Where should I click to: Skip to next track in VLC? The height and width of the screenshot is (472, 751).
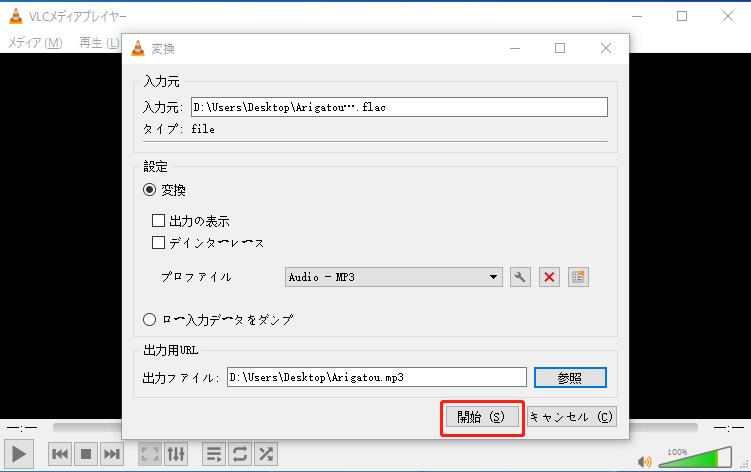112,454
